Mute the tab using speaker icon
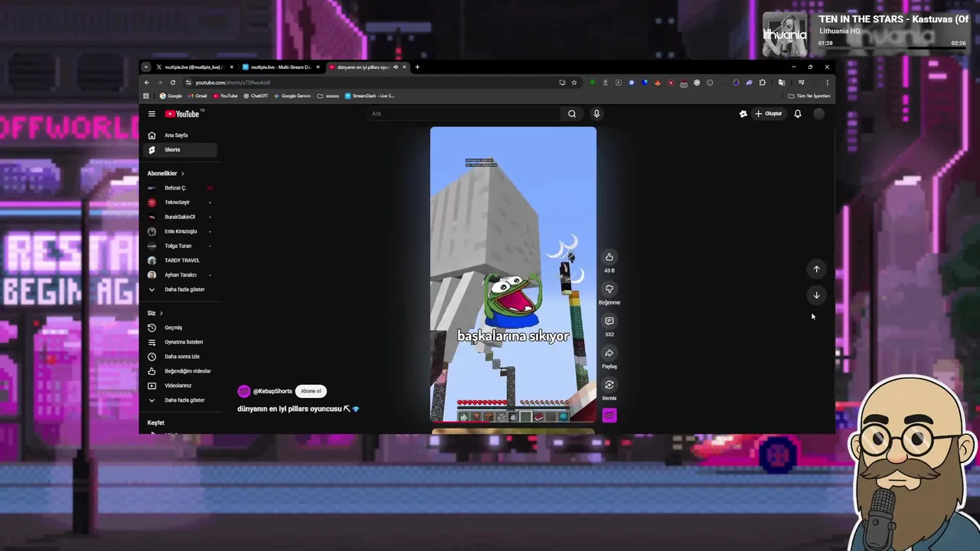Screen dimensions: 980x551 coord(396,67)
